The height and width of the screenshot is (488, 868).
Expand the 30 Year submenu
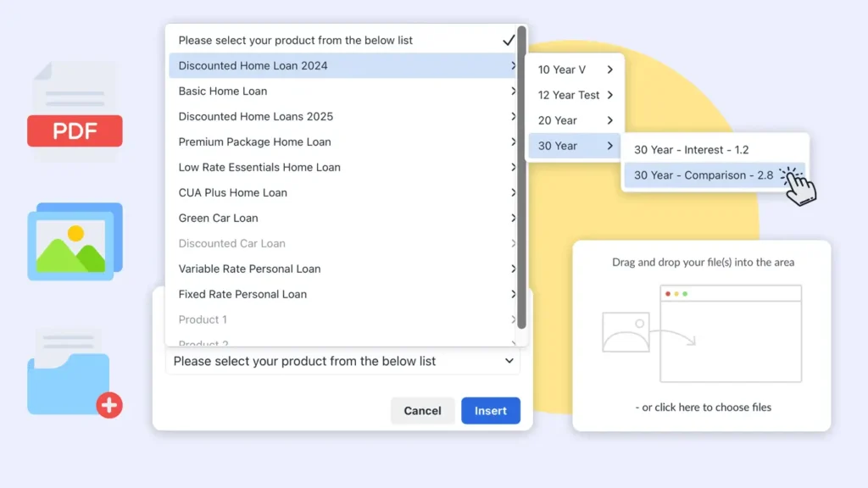point(575,146)
